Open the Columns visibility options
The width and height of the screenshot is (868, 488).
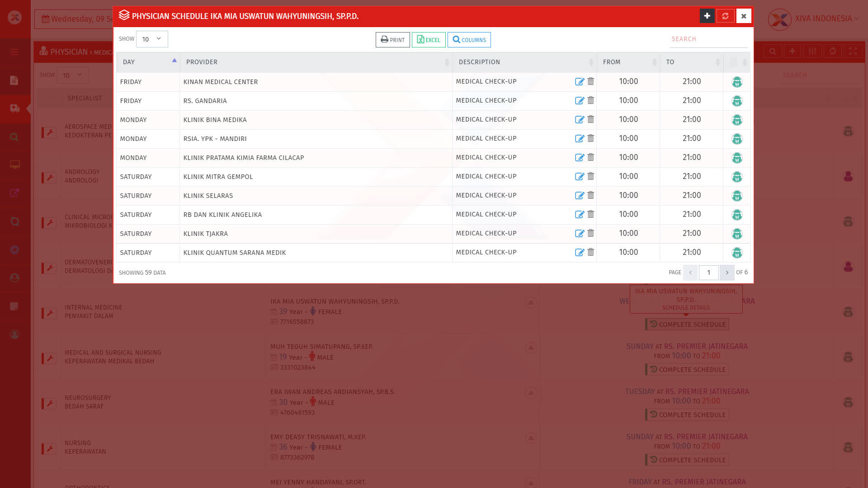[469, 40]
